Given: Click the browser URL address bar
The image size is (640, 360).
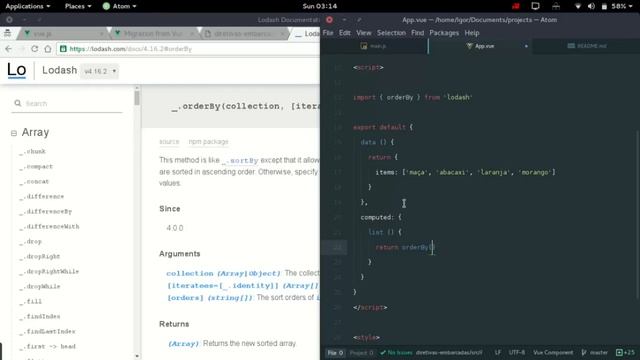Looking at the screenshot, I should [188, 49].
